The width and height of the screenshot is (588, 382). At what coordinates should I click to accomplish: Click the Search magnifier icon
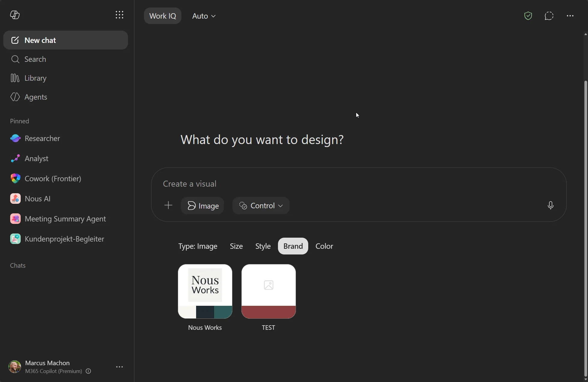(15, 59)
